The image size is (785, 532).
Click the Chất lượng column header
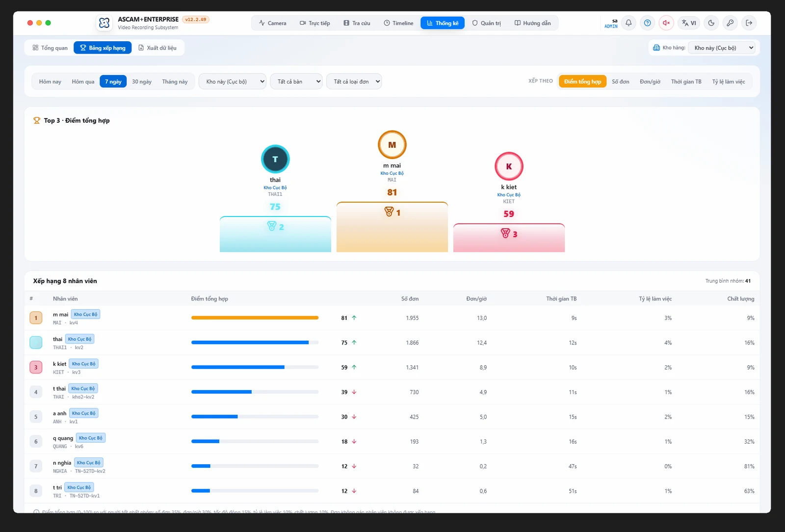click(741, 299)
